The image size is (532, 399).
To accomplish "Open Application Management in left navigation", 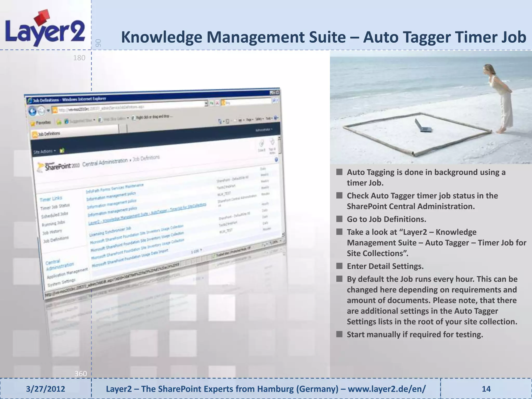I will 68,273.
